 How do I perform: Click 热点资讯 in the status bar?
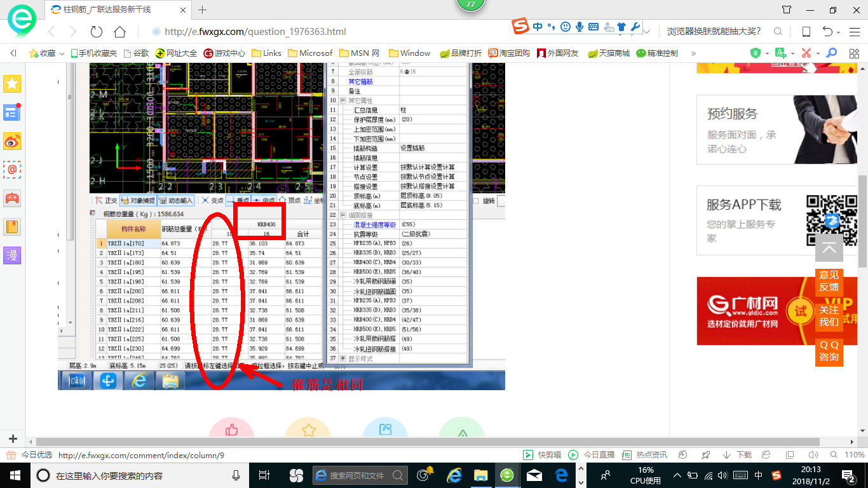[x=645, y=455]
